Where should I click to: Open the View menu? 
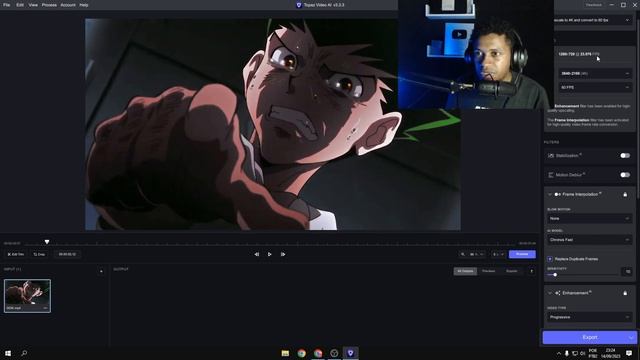pyautogui.click(x=33, y=5)
